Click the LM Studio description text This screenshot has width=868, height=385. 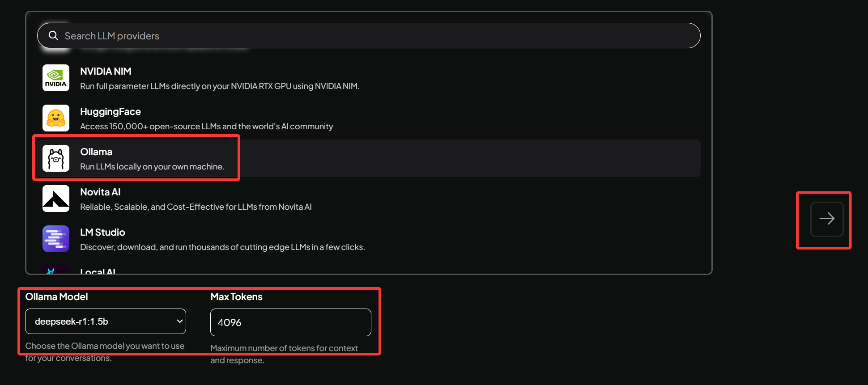tap(222, 247)
